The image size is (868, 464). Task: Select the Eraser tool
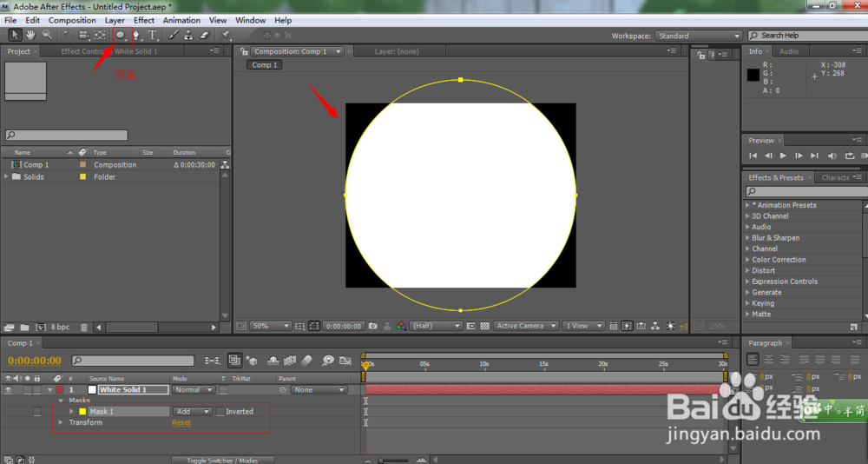point(205,35)
